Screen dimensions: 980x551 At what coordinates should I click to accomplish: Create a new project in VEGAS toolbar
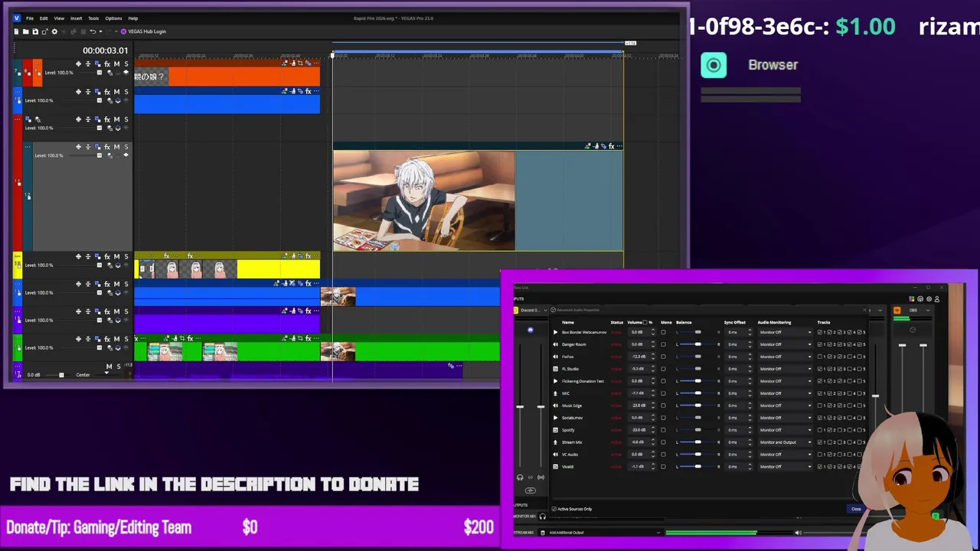click(16, 31)
